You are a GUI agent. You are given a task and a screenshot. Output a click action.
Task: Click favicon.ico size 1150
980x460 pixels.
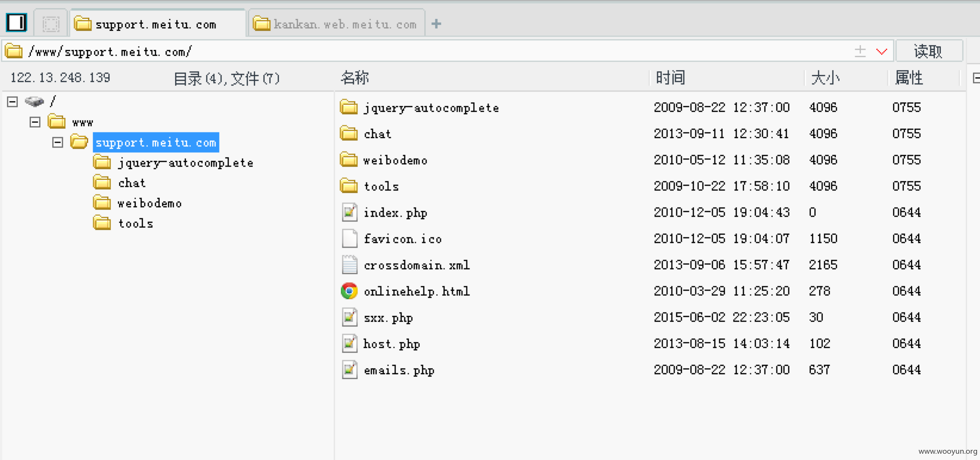(823, 238)
